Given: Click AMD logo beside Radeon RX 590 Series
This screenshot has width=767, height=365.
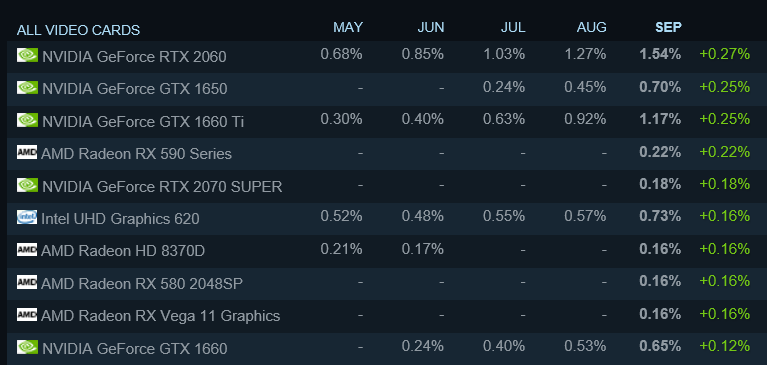Looking at the screenshot, I should [x=27, y=152].
